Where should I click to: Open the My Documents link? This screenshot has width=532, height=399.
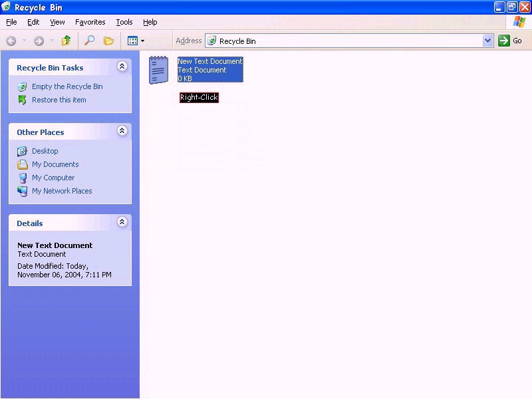[55, 164]
